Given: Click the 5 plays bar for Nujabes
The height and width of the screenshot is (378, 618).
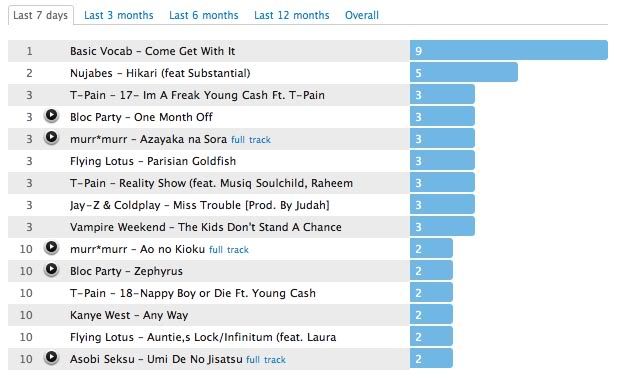Looking at the screenshot, I should pos(464,73).
